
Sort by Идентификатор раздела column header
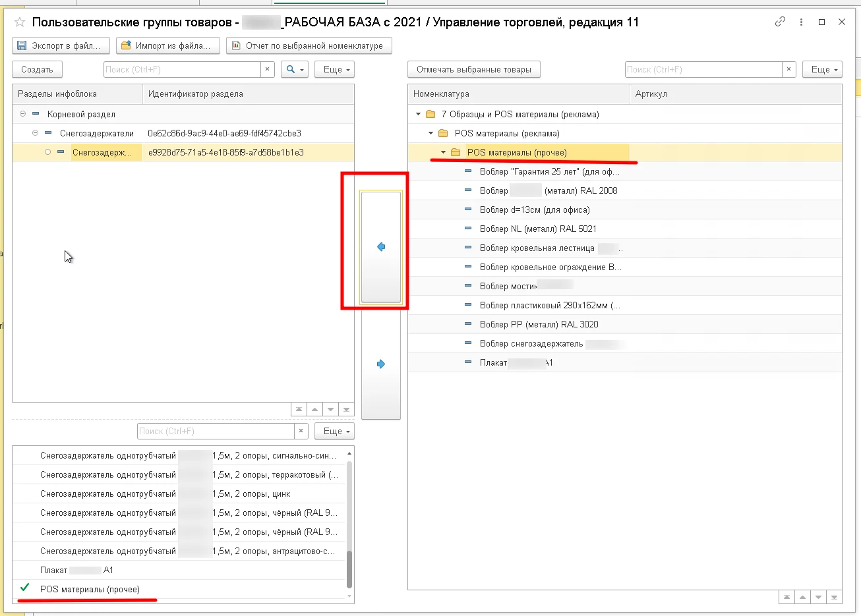[249, 94]
